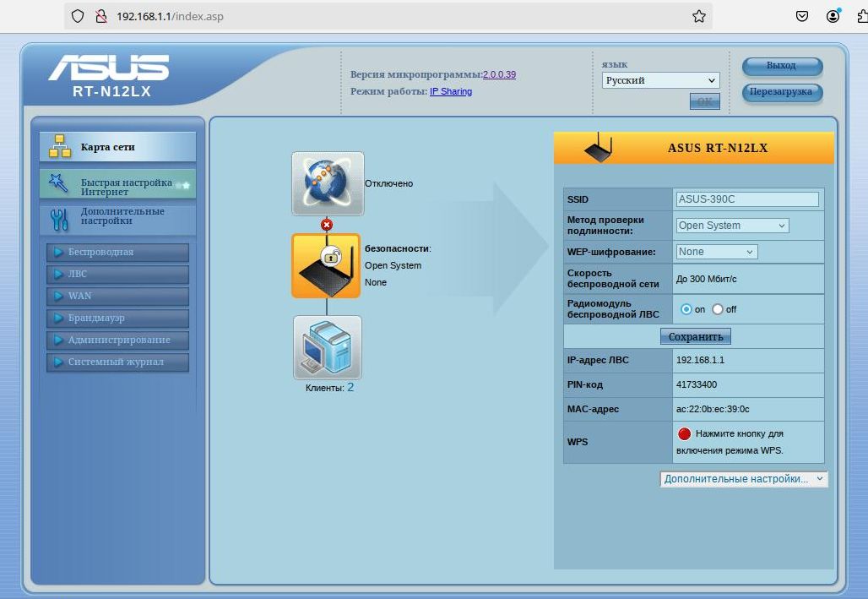Click the До 300 Мбит/с speed value

click(707, 280)
